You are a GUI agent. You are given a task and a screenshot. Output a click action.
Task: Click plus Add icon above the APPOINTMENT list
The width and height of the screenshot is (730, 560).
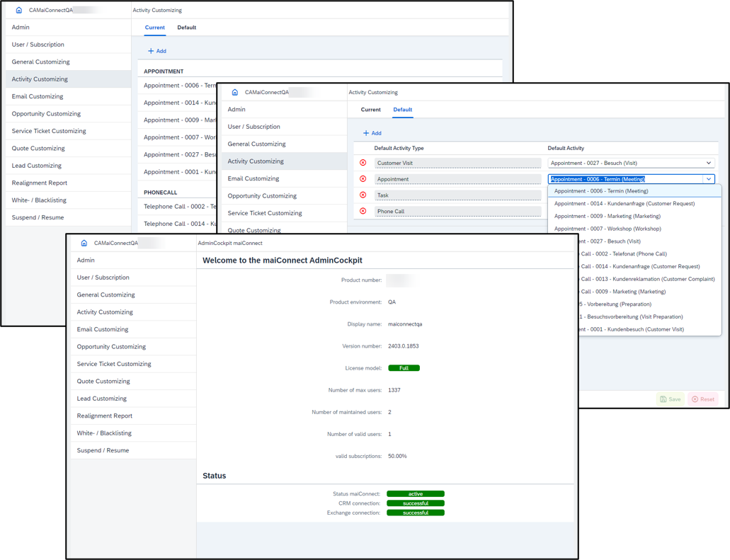(x=151, y=51)
